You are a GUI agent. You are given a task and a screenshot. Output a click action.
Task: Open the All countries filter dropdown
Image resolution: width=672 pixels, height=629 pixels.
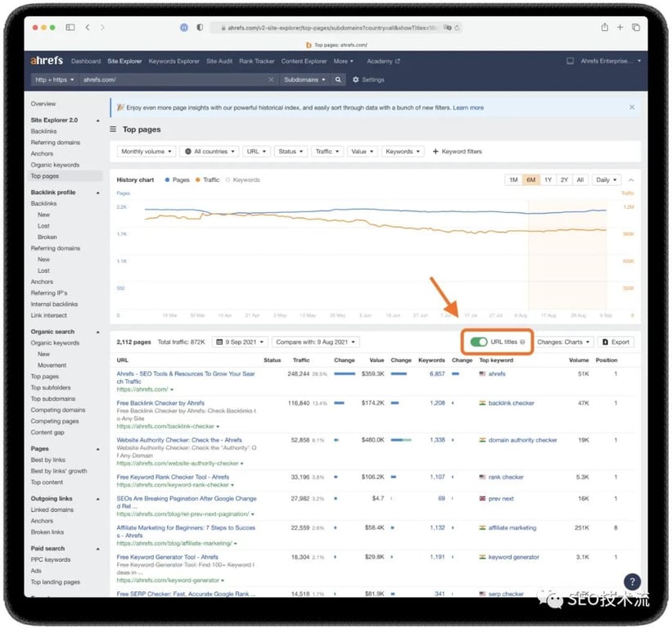(210, 152)
